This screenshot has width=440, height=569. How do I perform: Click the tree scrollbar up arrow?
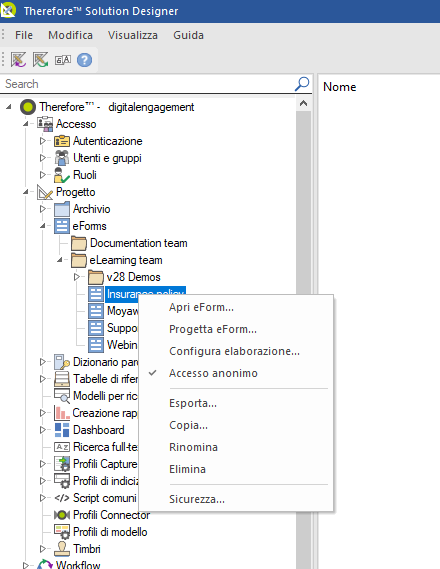tap(303, 104)
